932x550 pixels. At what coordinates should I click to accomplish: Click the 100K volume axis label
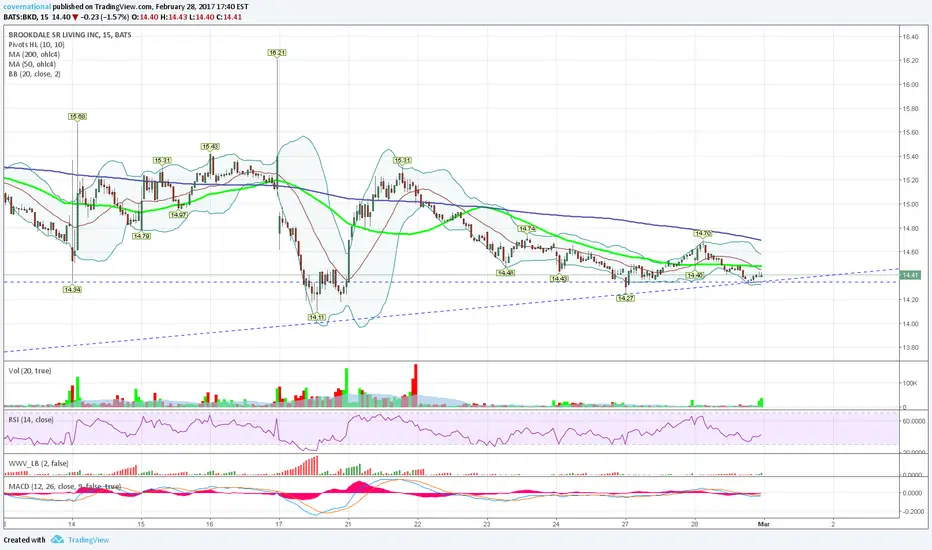[912, 383]
